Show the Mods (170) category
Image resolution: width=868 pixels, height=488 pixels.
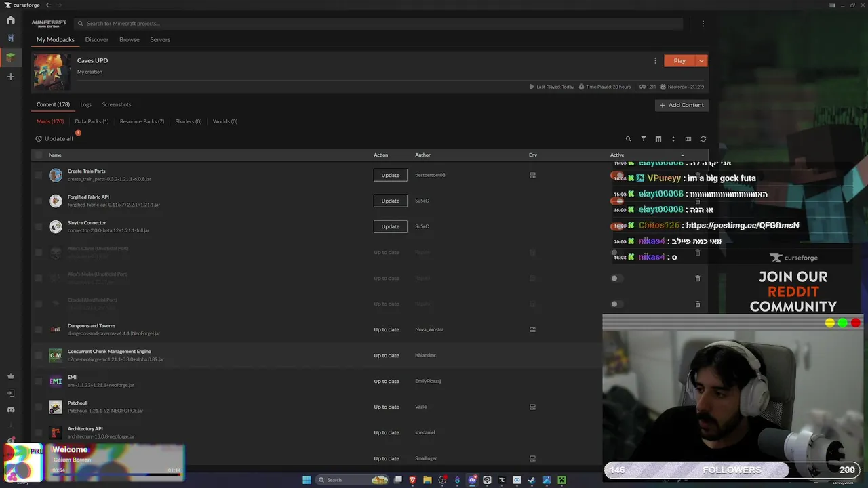click(x=50, y=121)
